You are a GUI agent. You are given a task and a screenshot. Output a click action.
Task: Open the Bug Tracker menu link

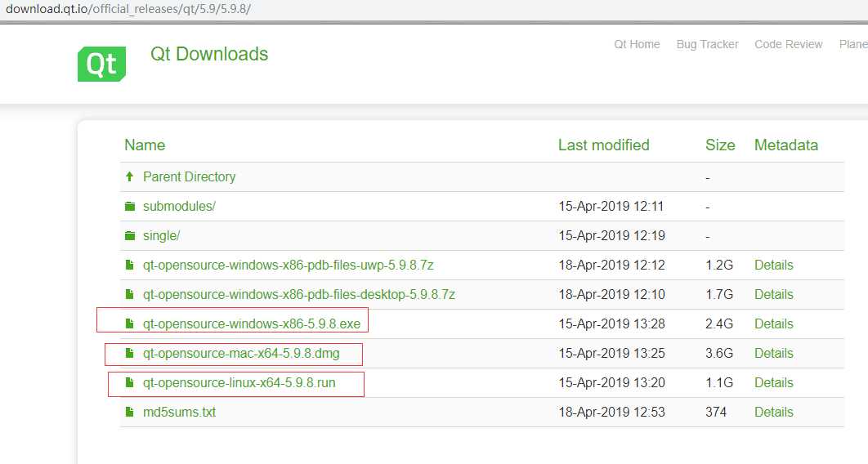click(x=708, y=44)
